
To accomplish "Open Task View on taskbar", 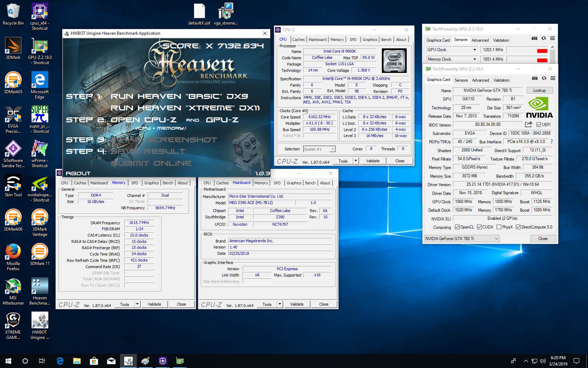I will coord(42,361).
